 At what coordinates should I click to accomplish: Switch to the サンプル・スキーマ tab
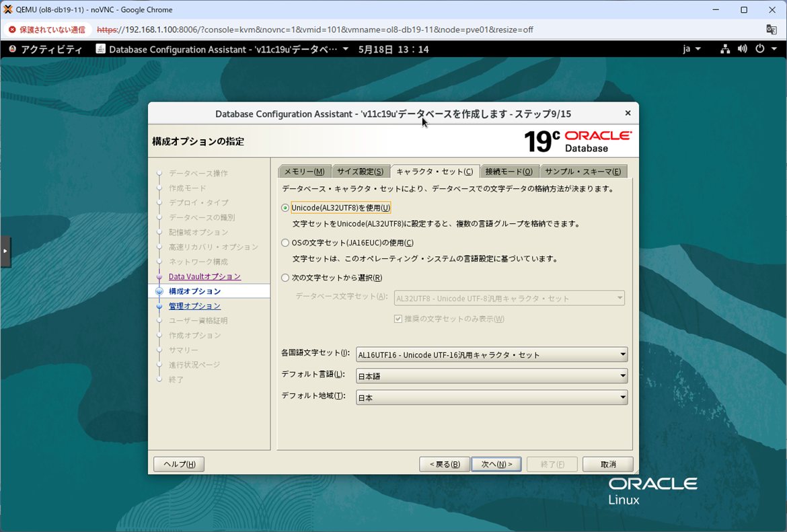pos(583,172)
